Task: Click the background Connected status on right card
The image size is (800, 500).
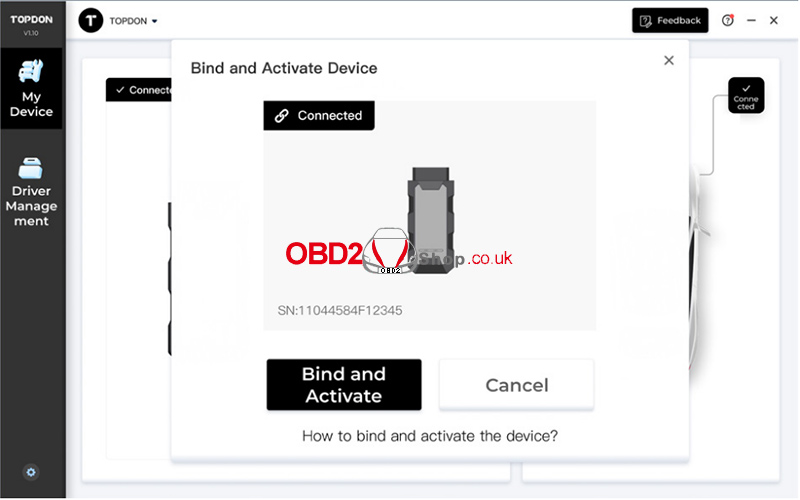Action: pyautogui.click(x=746, y=95)
